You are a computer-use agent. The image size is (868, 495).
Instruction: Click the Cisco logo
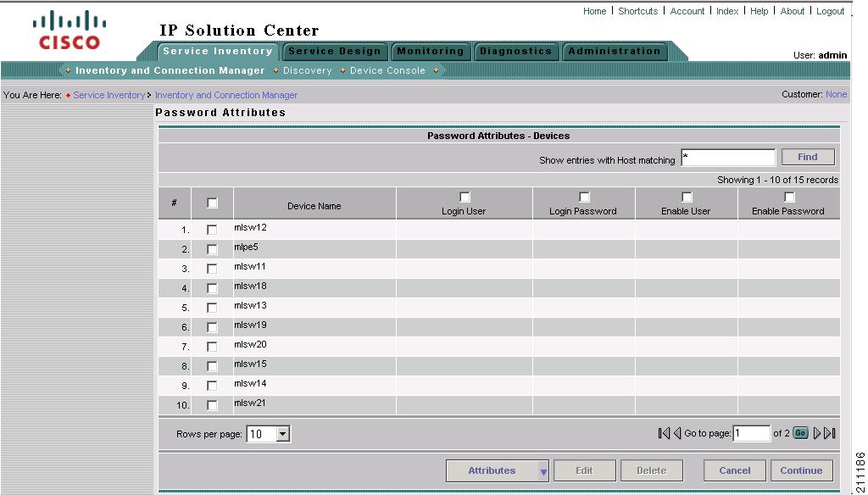click(x=70, y=30)
